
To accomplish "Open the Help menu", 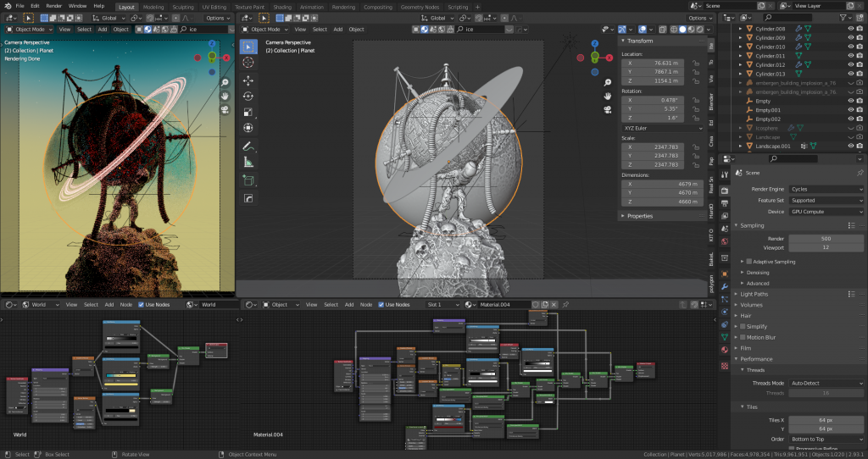I will pos(99,6).
